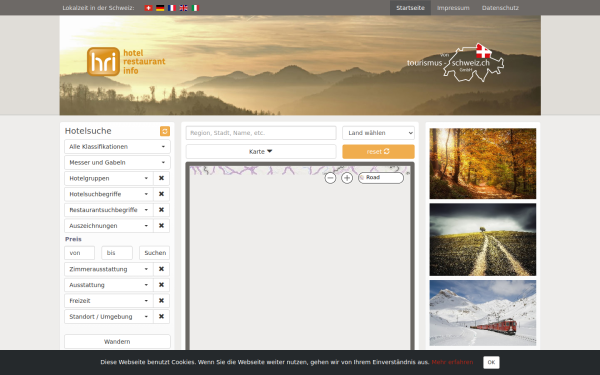Viewport: 600px width, 375px height.
Task: Open the Road map type selector
Action: 381,178
